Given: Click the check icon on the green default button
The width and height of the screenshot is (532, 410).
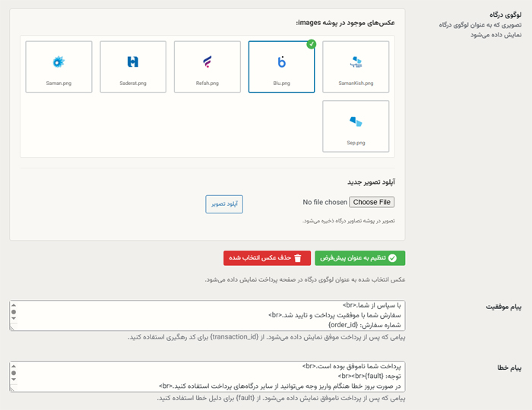Looking at the screenshot, I should (392, 258).
